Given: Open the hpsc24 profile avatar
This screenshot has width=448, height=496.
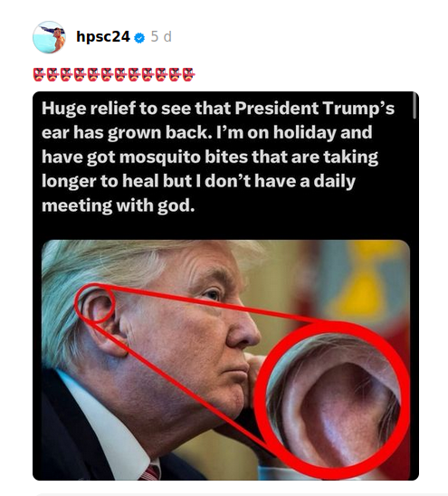Looking at the screenshot, I should pyautogui.click(x=49, y=37).
